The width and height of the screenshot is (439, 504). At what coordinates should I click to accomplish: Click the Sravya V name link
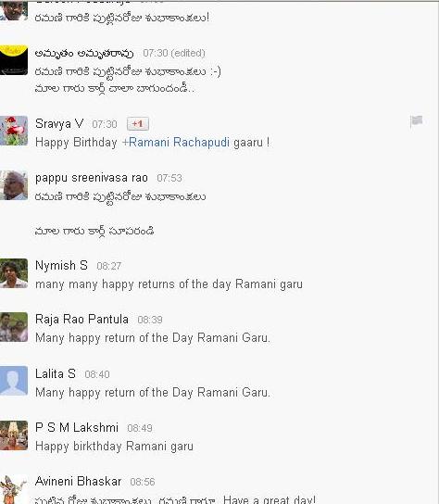point(59,124)
